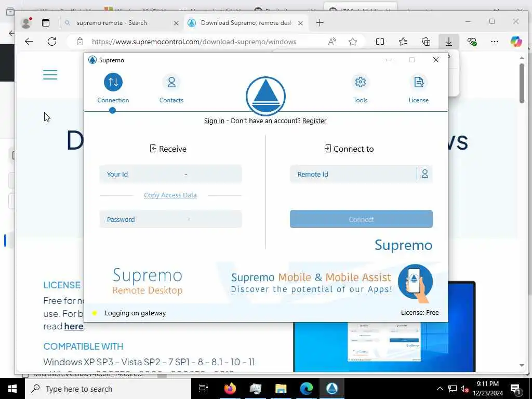
Task: Open the network icon in system tray
Action: pos(452,389)
